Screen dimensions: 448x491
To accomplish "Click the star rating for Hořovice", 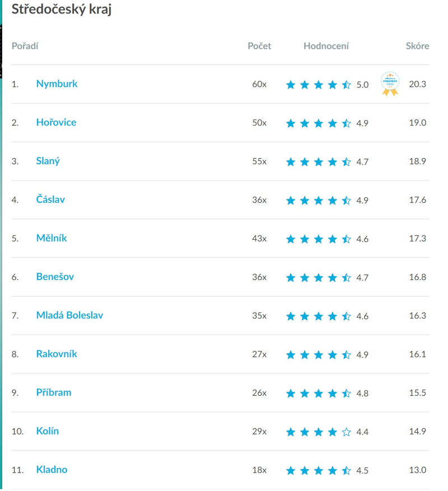I will coord(318,123).
